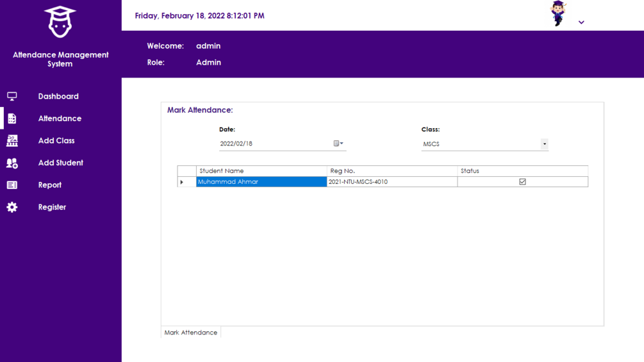Image resolution: width=644 pixels, height=362 pixels.
Task: Click the graduate face logo icon
Action: click(x=60, y=22)
